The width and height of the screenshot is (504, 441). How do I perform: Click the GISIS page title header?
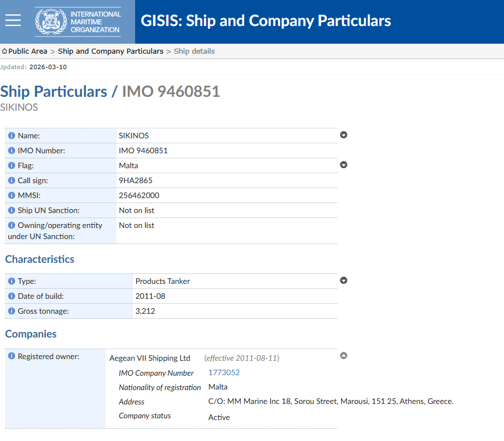click(x=266, y=21)
